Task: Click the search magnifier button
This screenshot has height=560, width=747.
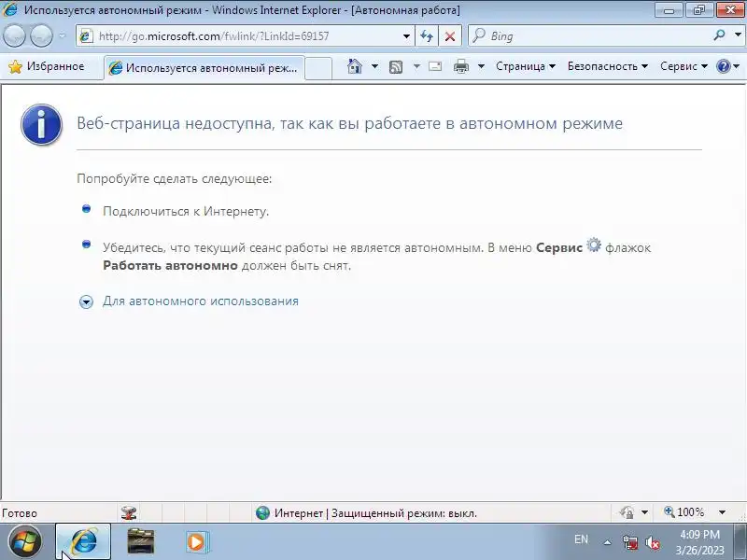Action: [719, 35]
